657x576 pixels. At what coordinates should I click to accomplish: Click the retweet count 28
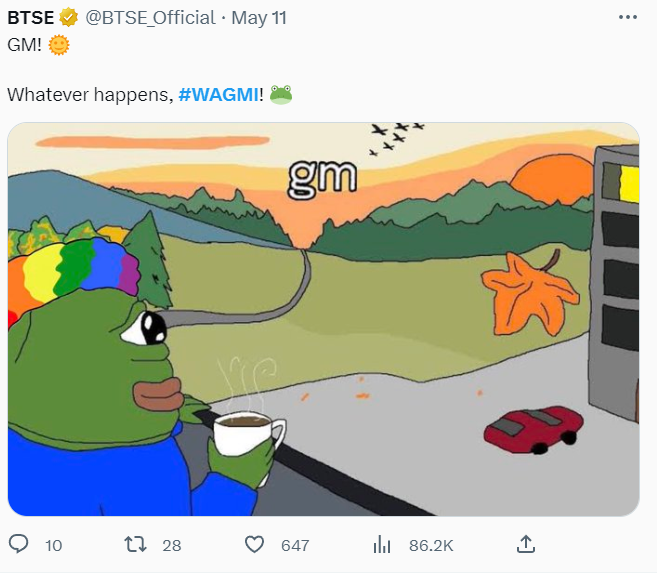click(x=172, y=545)
